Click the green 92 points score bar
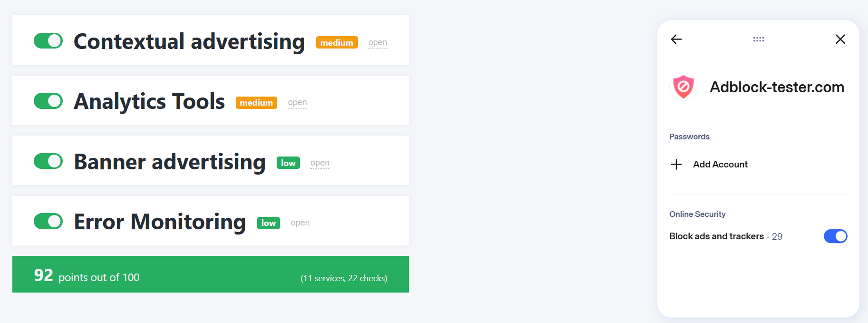The image size is (868, 323). click(210, 274)
